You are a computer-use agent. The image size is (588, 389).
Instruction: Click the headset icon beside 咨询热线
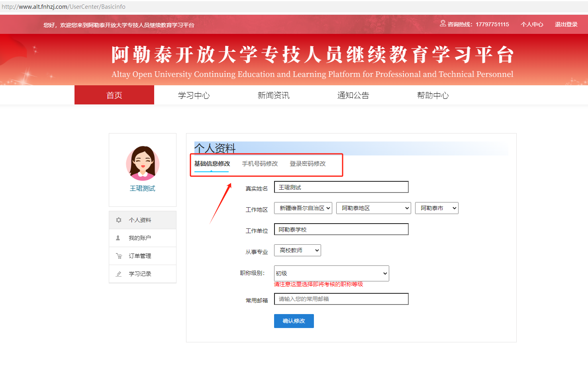(443, 24)
